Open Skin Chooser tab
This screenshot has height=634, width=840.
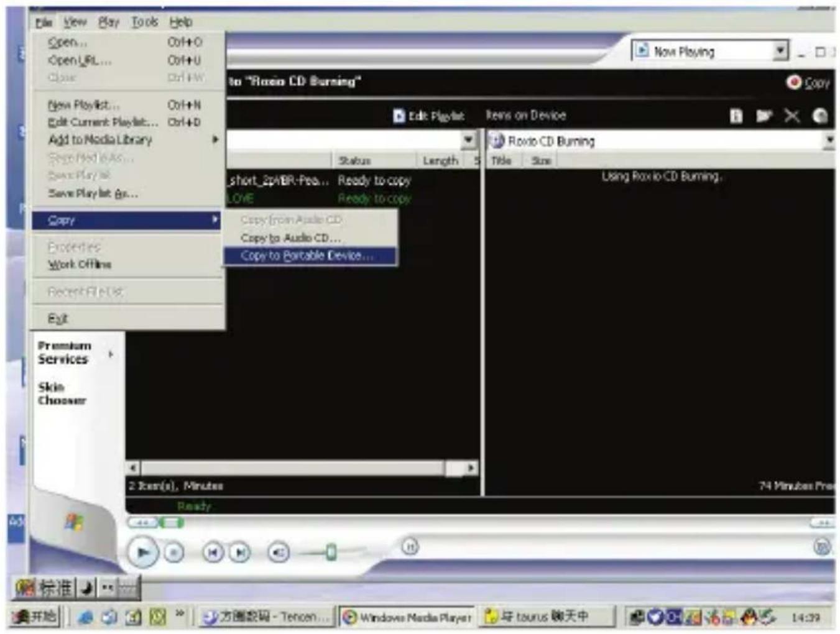click(62, 393)
